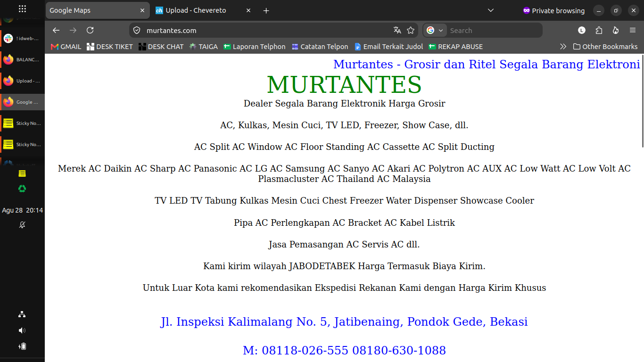Toggle the notification bell mute icon
Viewport: 644px width, 362px height.
coord(22,225)
